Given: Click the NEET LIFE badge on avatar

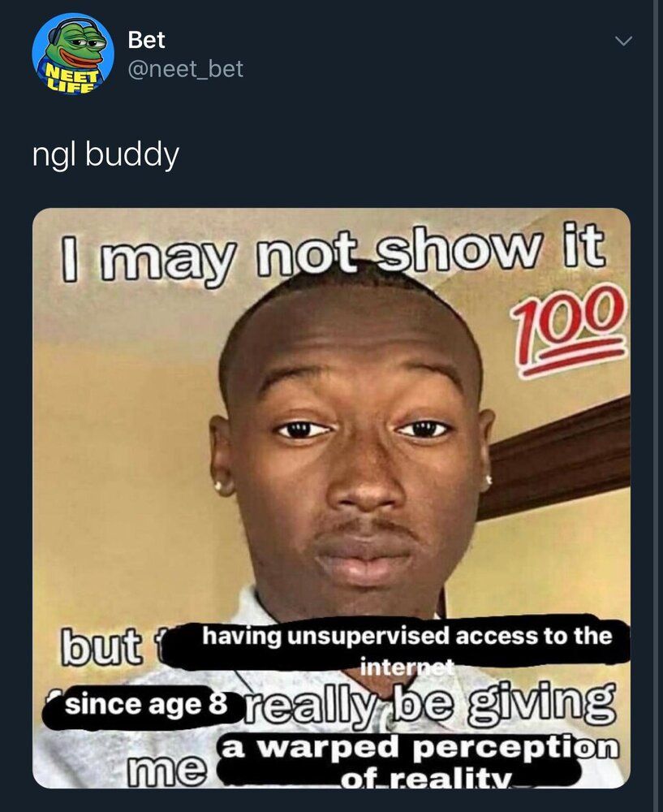Looking at the screenshot, I should coord(71,80).
